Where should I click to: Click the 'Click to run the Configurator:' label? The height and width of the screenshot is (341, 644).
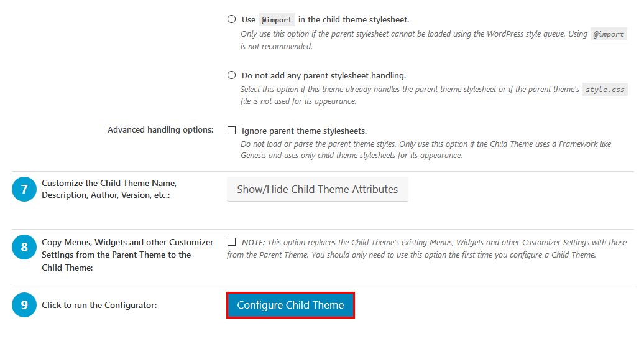click(99, 306)
